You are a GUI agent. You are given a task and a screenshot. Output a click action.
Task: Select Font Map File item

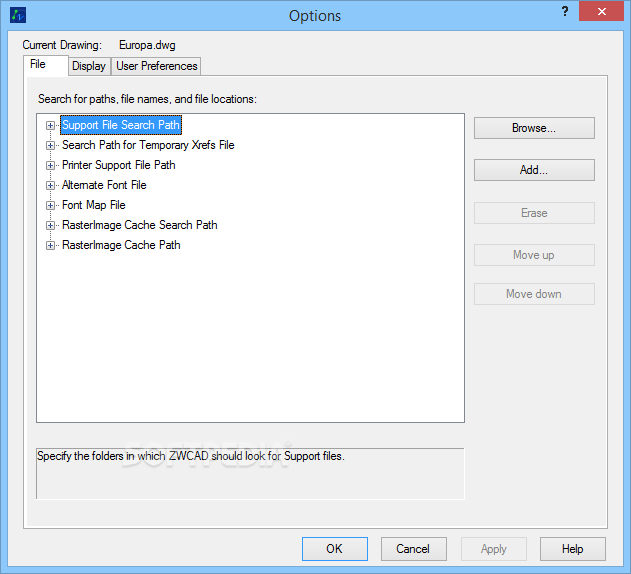pyautogui.click(x=94, y=205)
